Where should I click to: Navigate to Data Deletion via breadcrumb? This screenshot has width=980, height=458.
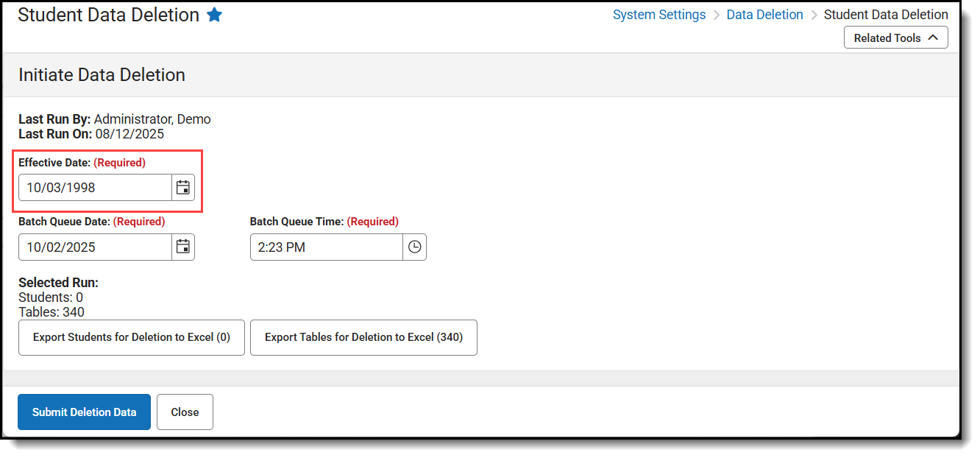click(764, 14)
